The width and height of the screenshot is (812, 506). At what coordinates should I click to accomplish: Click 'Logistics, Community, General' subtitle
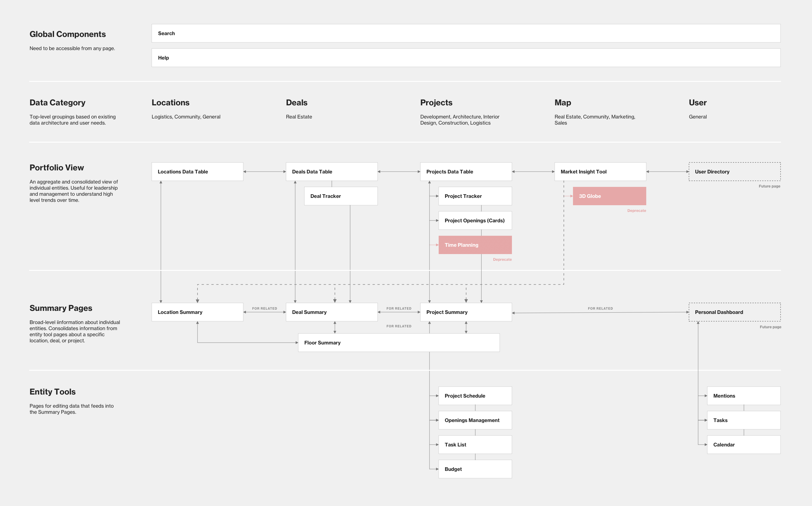tap(186, 117)
